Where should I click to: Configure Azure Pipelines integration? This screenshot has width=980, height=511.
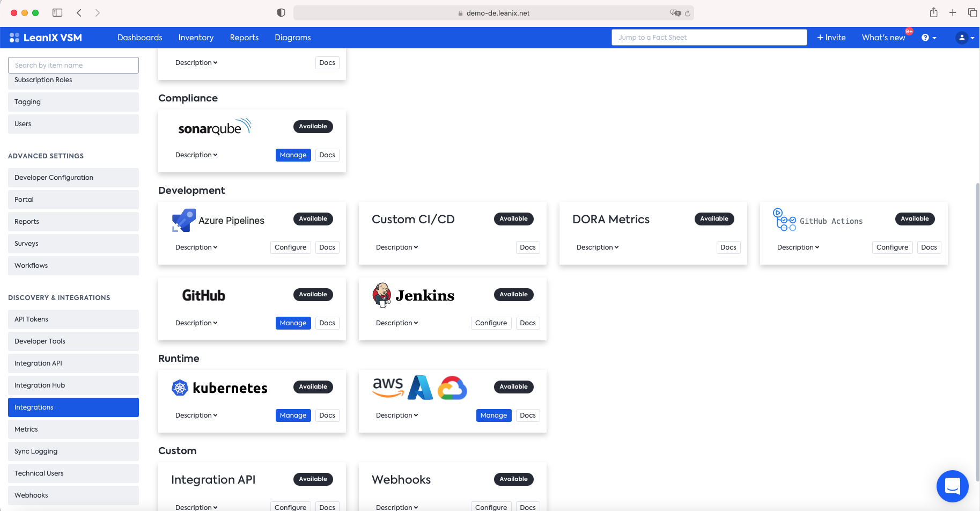click(x=290, y=247)
